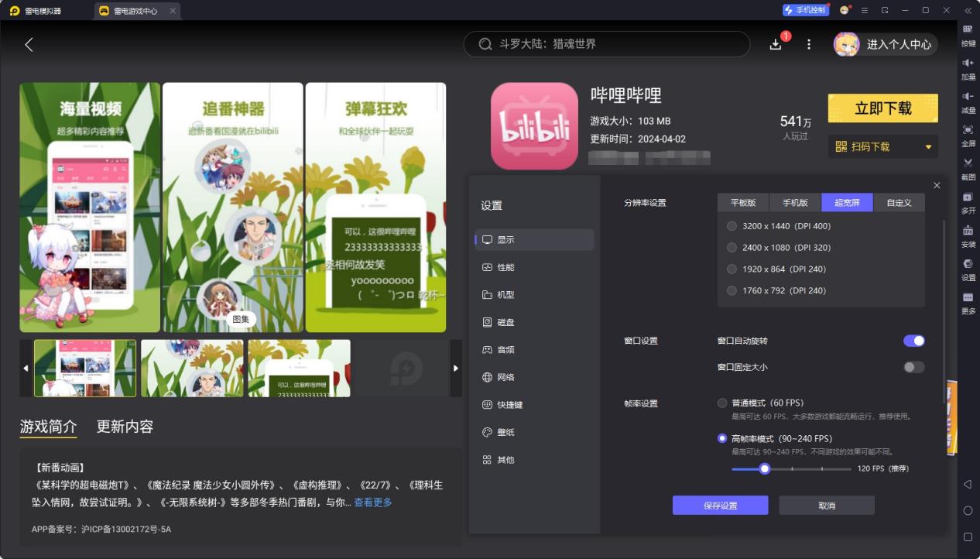The image size is (980, 559).
Task: Click the bilibili app icon
Action: click(534, 126)
